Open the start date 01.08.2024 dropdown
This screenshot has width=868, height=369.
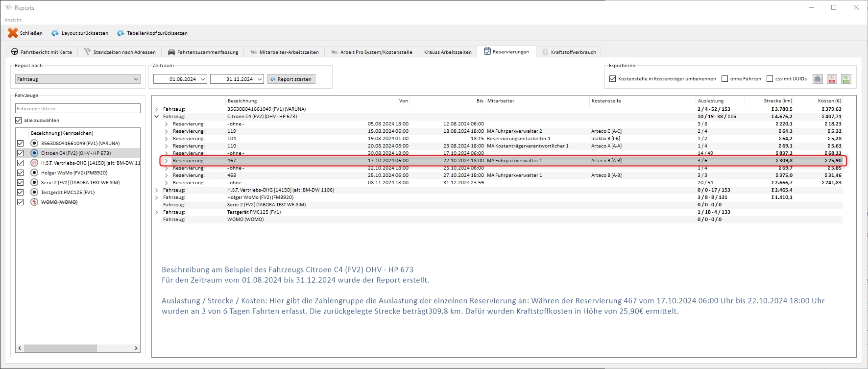[x=202, y=79]
